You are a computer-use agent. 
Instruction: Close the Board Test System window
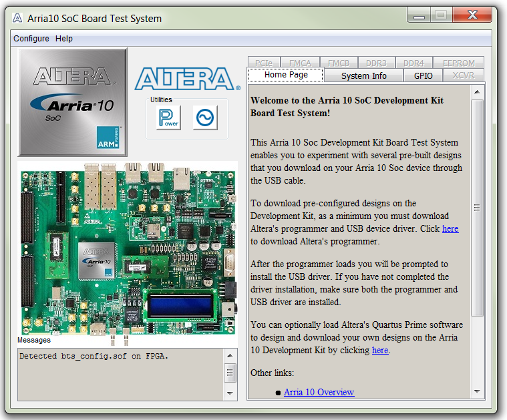coord(472,15)
